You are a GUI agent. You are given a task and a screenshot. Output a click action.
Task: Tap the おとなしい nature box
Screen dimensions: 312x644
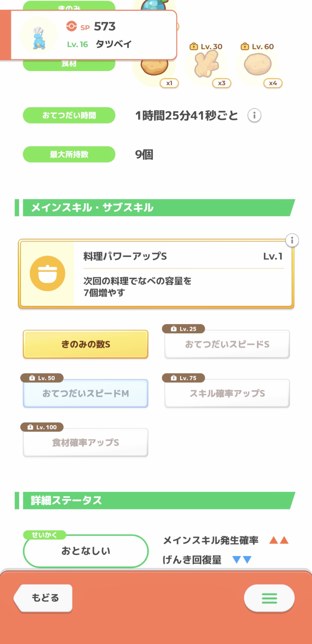[86, 551]
